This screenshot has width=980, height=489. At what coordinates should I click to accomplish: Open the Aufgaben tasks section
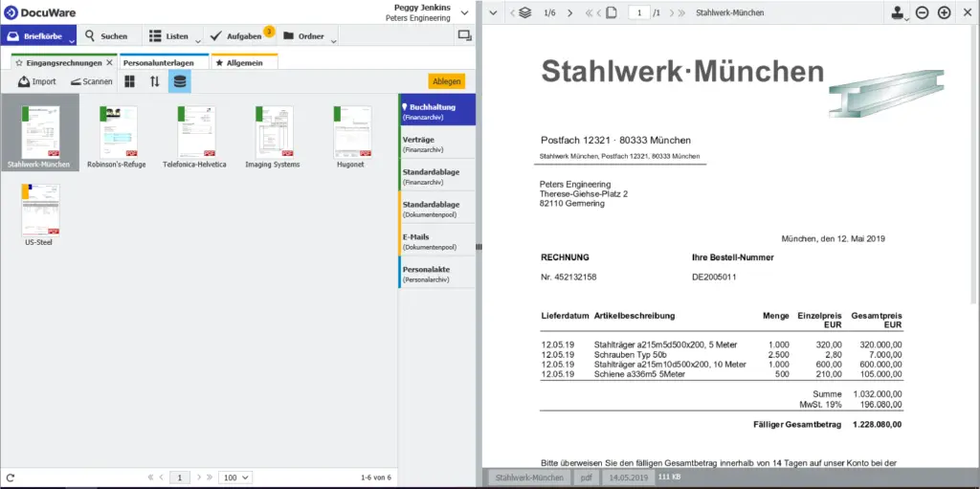[x=236, y=36]
